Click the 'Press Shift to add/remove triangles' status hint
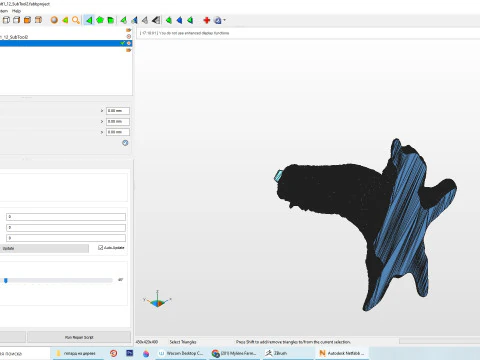Screen dimensions: 480x360 [x=293, y=342]
